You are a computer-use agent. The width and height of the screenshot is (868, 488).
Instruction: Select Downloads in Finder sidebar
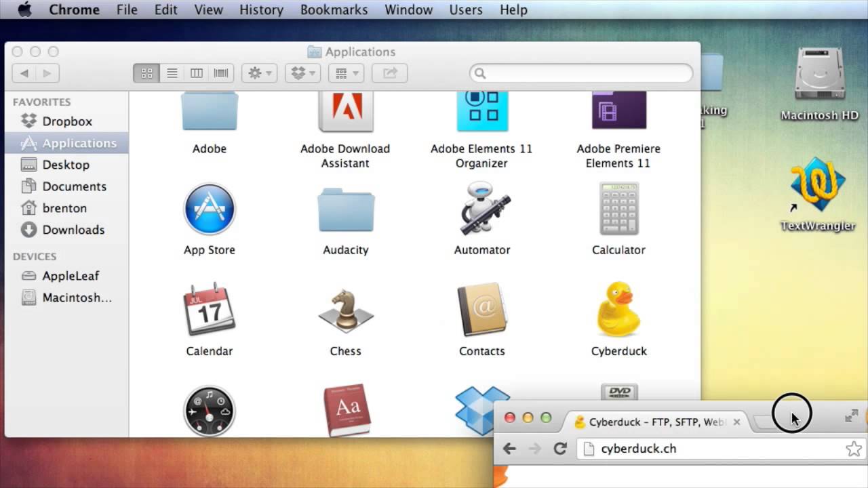(x=66, y=230)
